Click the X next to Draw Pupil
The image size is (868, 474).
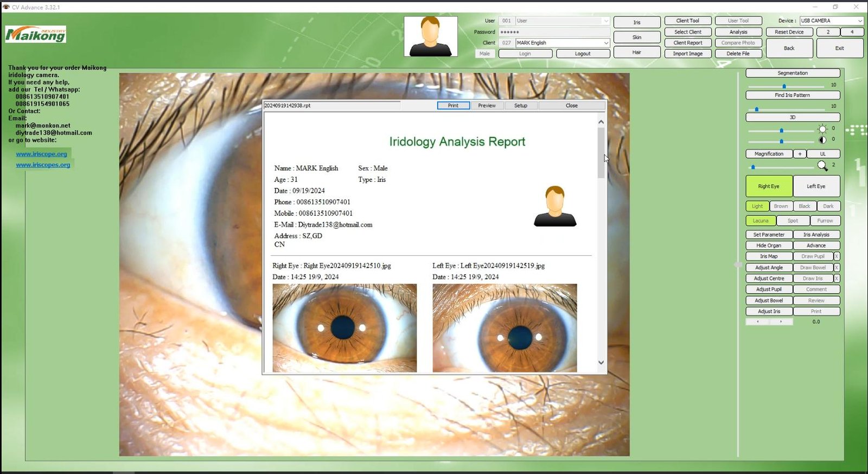pyautogui.click(x=837, y=256)
